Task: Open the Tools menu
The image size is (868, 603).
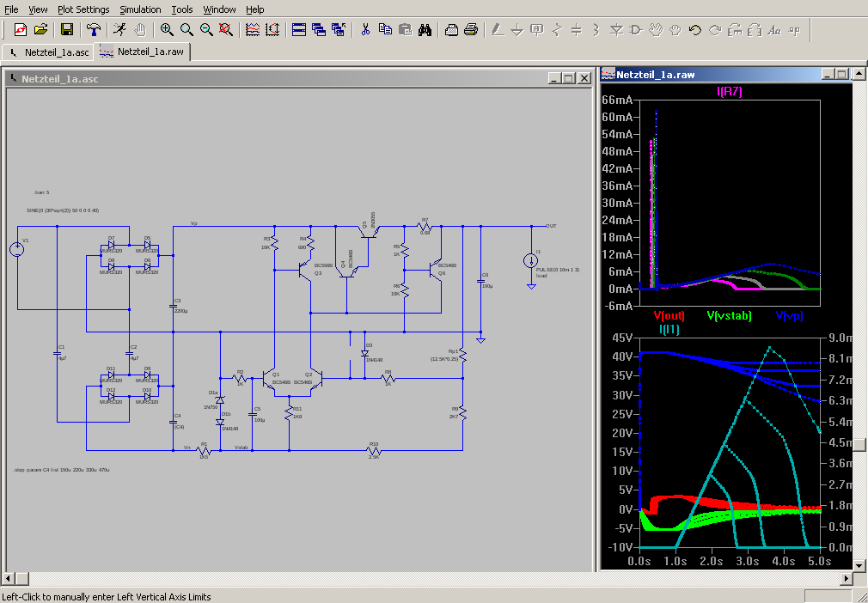Action: 182,9
